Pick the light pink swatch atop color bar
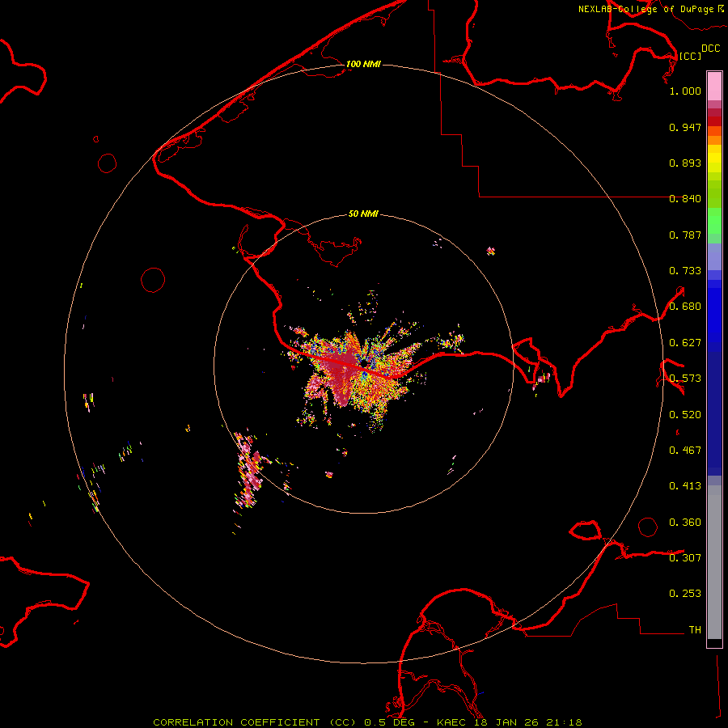Viewport: 728px width, 728px height. [x=714, y=84]
